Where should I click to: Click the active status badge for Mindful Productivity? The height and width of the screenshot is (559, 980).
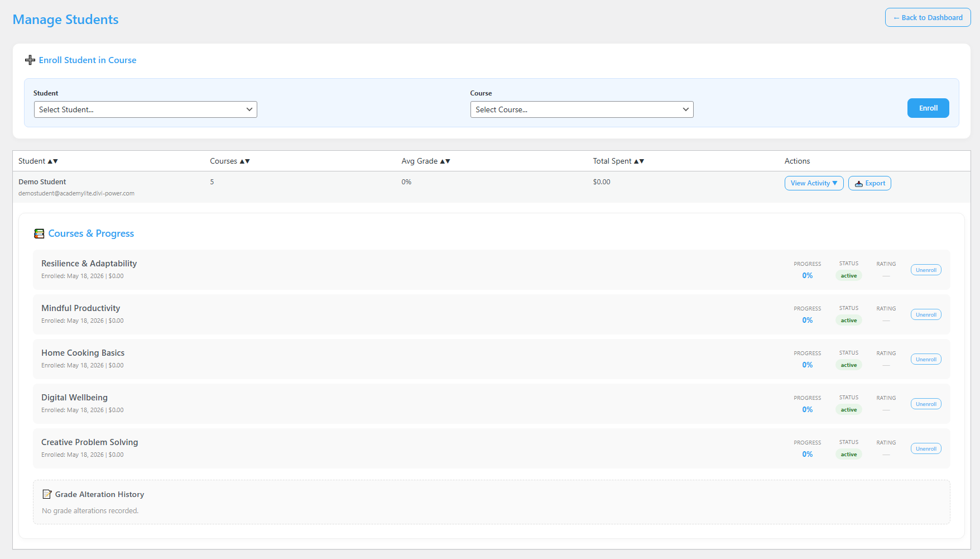(849, 321)
